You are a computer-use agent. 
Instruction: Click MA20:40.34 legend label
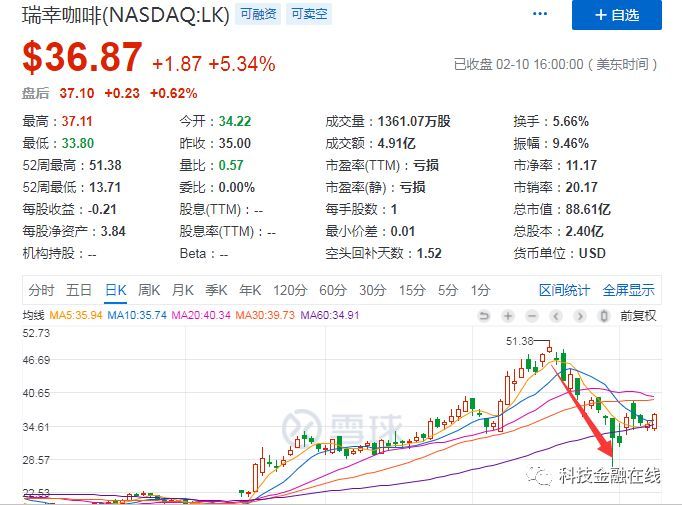tap(201, 315)
